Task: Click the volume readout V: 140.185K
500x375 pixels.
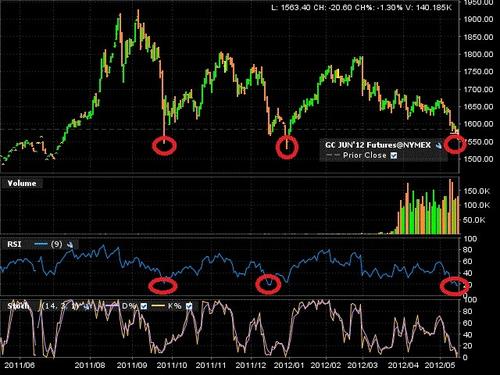Action: click(x=428, y=8)
